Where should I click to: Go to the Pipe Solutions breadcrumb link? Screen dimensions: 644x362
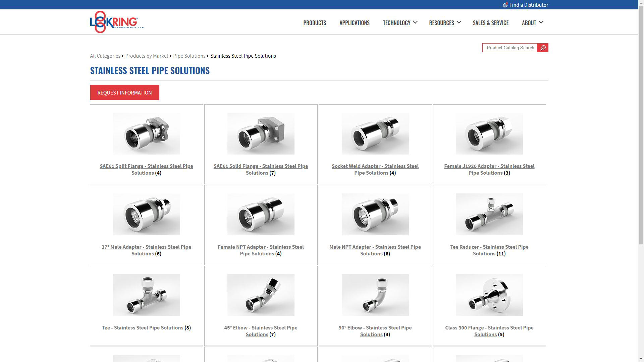pos(189,56)
